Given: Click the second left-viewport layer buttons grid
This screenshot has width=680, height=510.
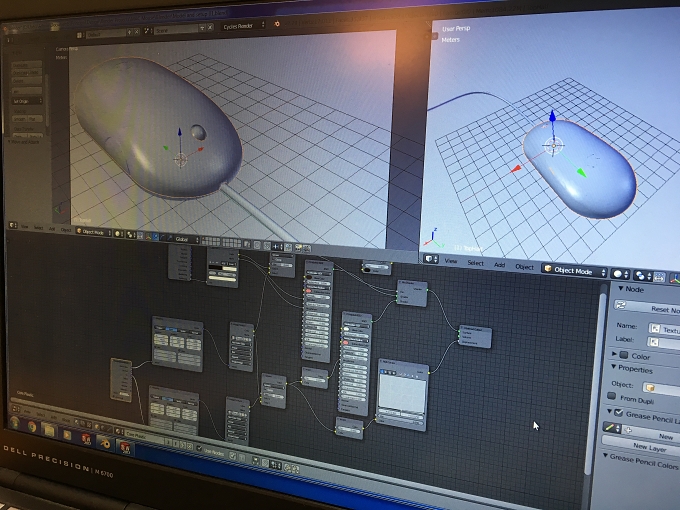Looking at the screenshot, I should [232, 243].
